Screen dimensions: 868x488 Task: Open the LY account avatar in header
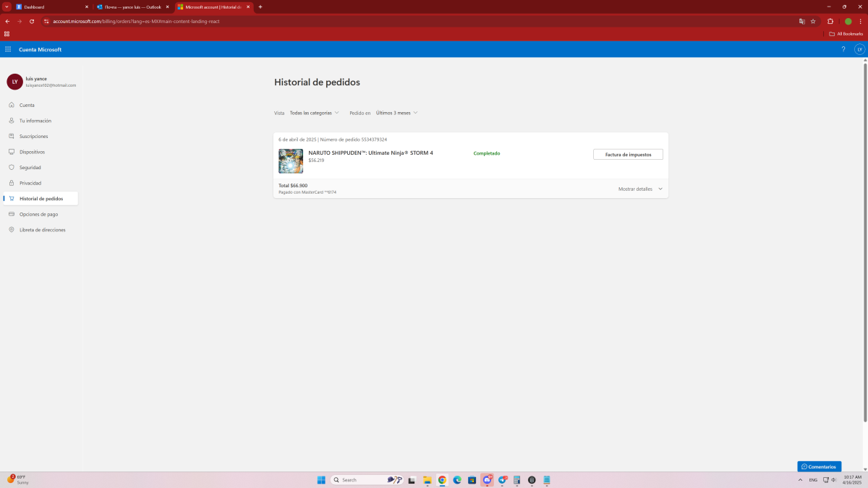pyautogui.click(x=859, y=49)
